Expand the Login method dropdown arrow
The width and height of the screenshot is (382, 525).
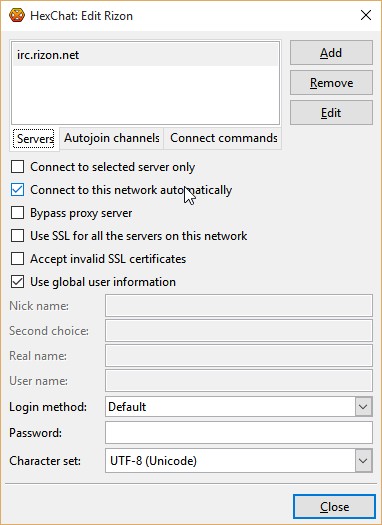(363, 407)
